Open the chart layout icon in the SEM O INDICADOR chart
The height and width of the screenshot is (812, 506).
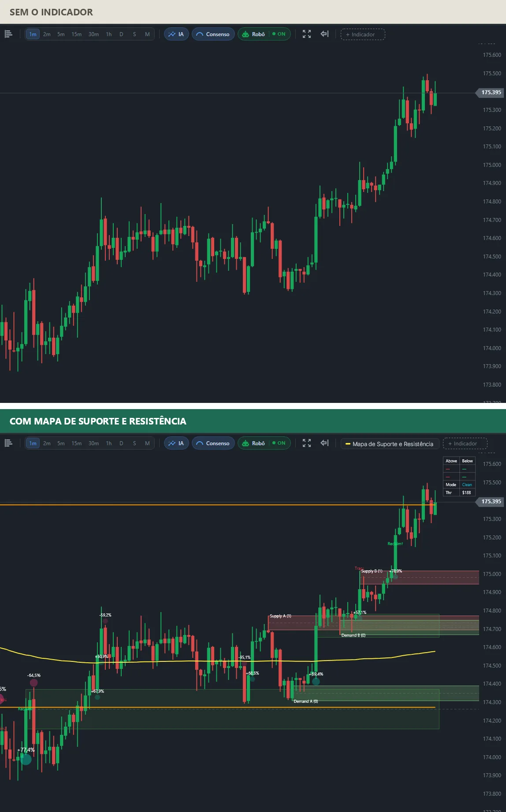tap(8, 34)
